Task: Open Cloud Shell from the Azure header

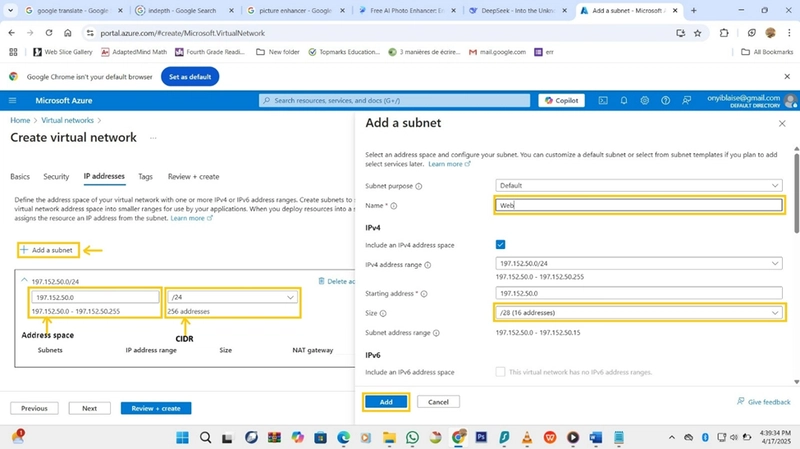Action: click(x=603, y=101)
